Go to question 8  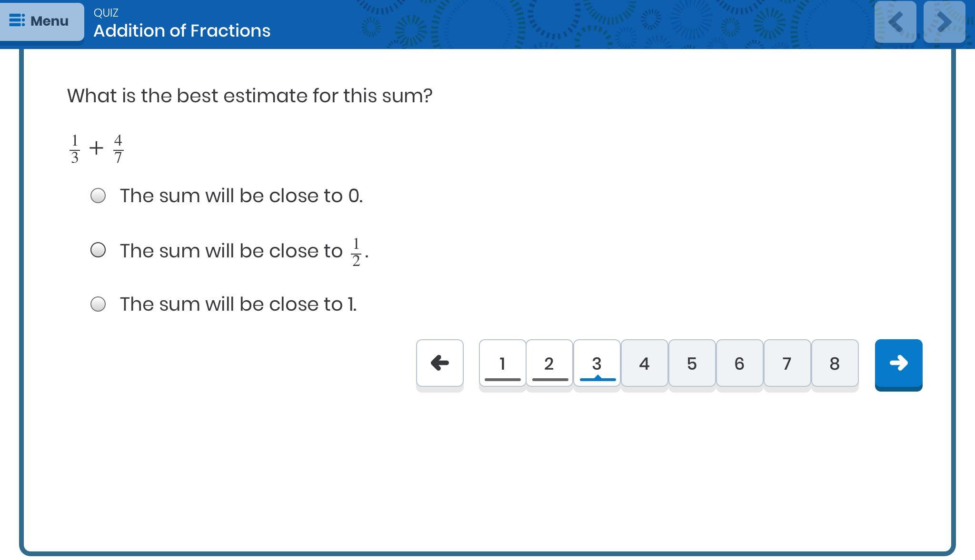(x=835, y=364)
